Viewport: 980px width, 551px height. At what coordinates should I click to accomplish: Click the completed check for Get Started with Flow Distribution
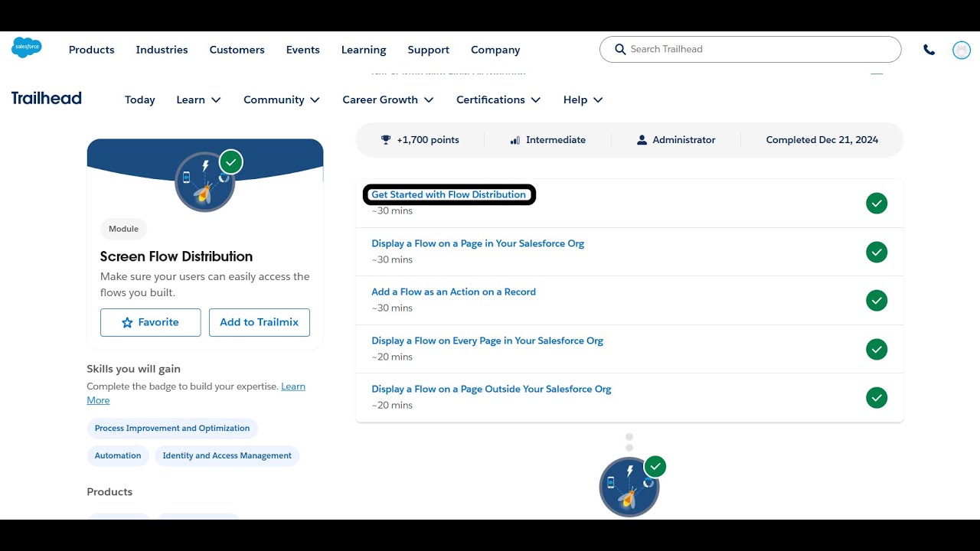pos(877,204)
